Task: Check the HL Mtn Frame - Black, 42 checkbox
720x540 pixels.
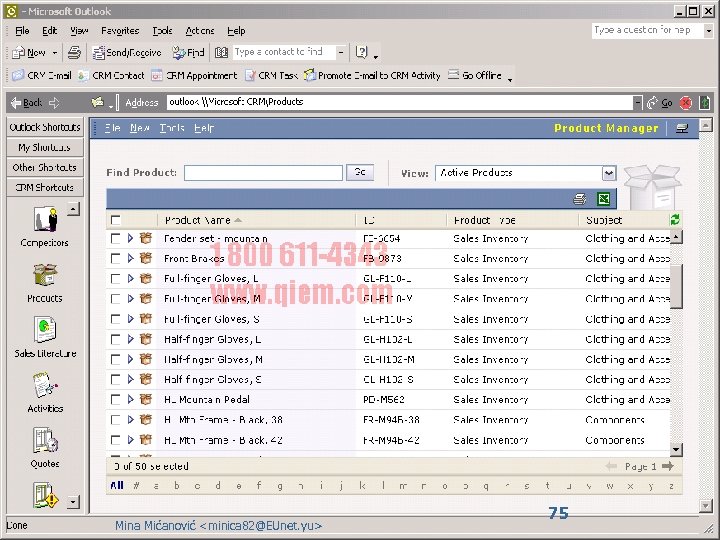Action: pyautogui.click(x=116, y=440)
